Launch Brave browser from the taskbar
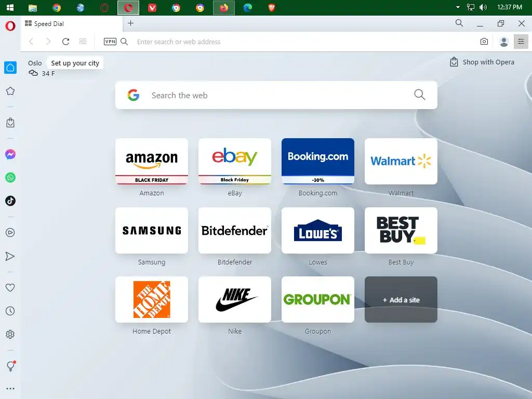The height and width of the screenshot is (399, 532). [271, 7]
